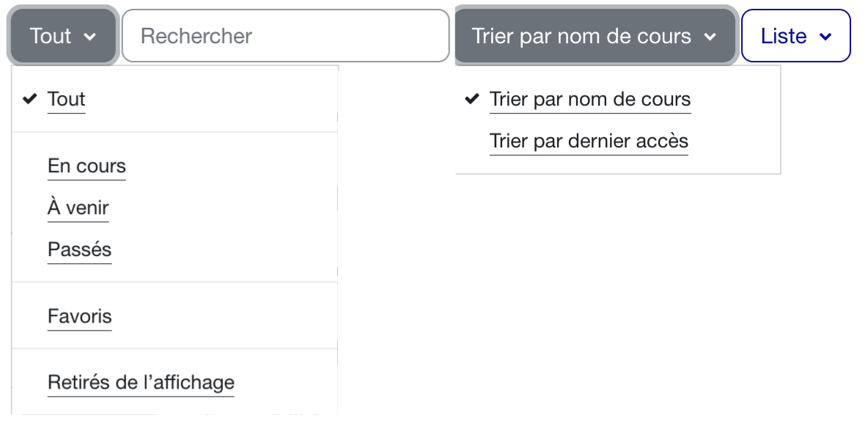Click the chevron on the Tout filter button
The image size is (868, 448).
[90, 37]
